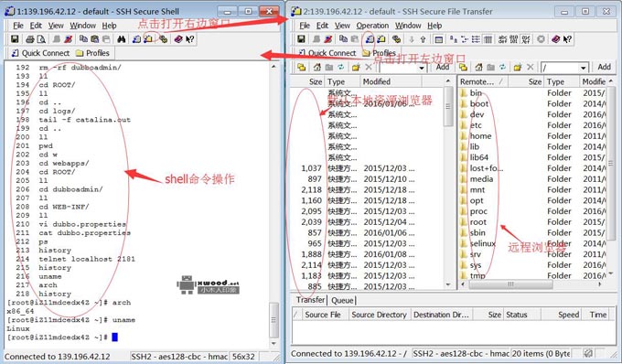This screenshot has width=622, height=364.
Task: Click Quick Connect in Secure Shell window
Action: 40,53
